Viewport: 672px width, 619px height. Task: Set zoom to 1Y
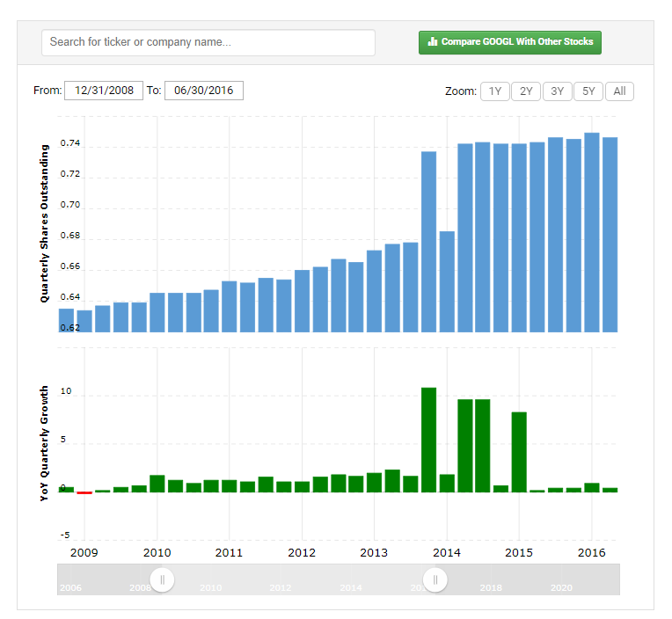pyautogui.click(x=495, y=91)
